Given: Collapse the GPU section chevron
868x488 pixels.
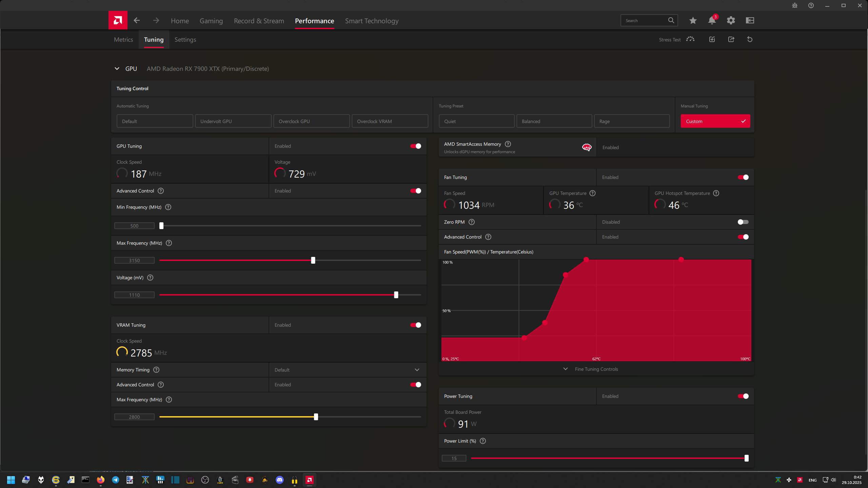Looking at the screenshot, I should (117, 69).
